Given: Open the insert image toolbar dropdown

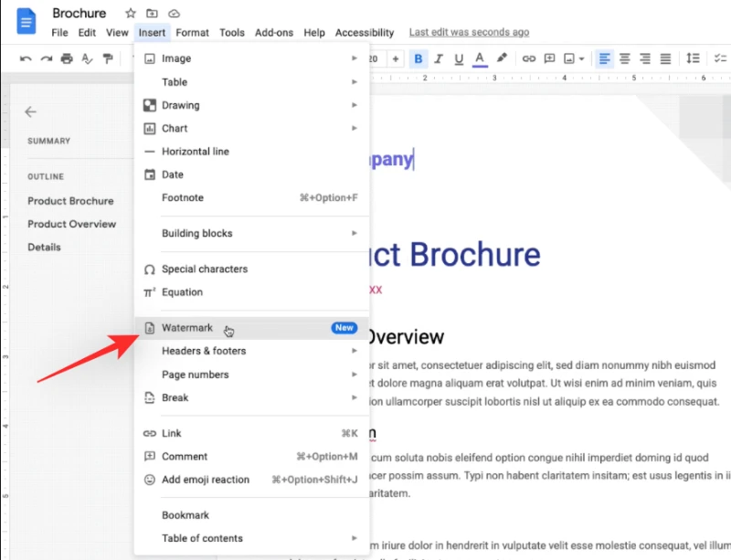Looking at the screenshot, I should 574,58.
